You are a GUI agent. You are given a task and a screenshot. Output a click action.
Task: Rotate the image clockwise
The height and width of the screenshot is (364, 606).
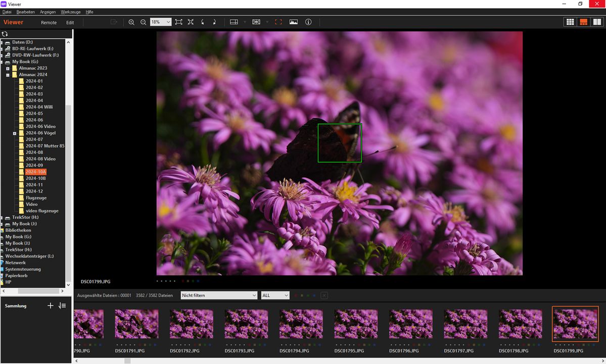pos(214,22)
